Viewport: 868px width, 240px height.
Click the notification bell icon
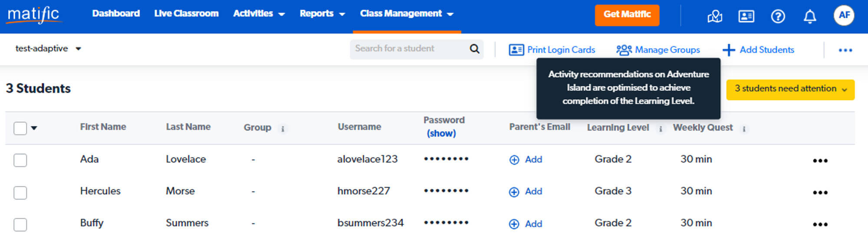point(809,16)
